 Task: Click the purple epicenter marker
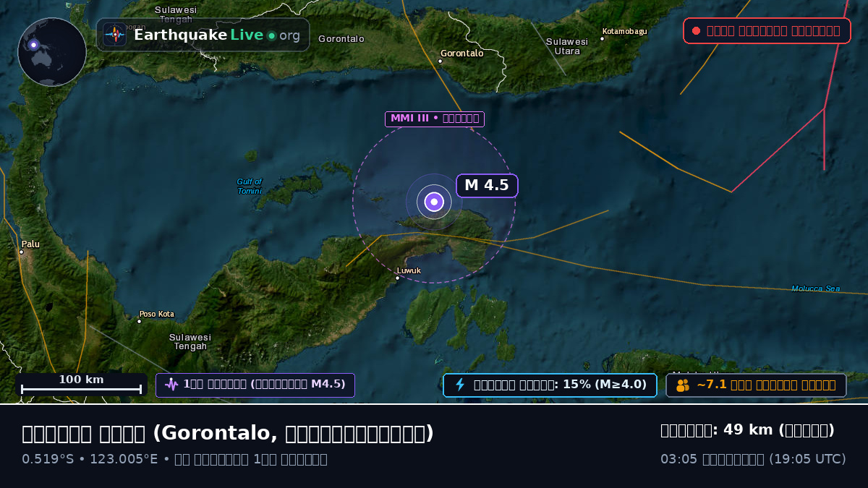434,202
